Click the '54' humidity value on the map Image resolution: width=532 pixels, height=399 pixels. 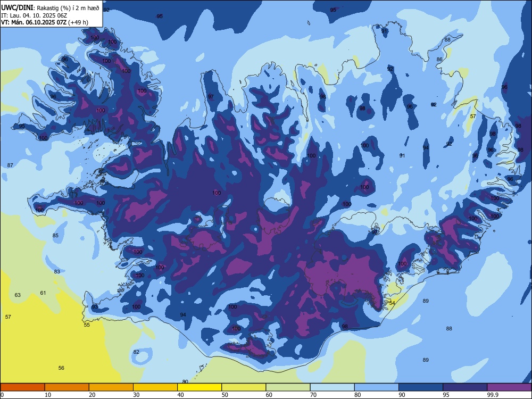tap(392, 303)
